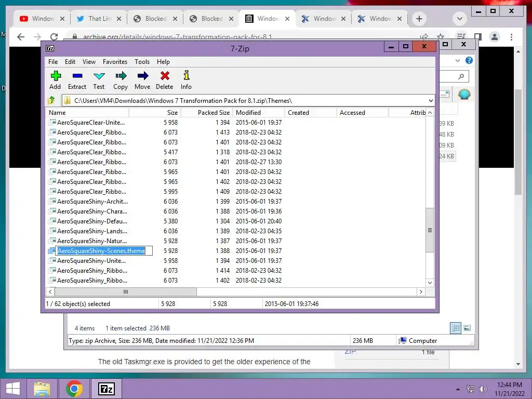This screenshot has width=532, height=399.
Task: Click Explorer window help icon
Action: (469, 60)
